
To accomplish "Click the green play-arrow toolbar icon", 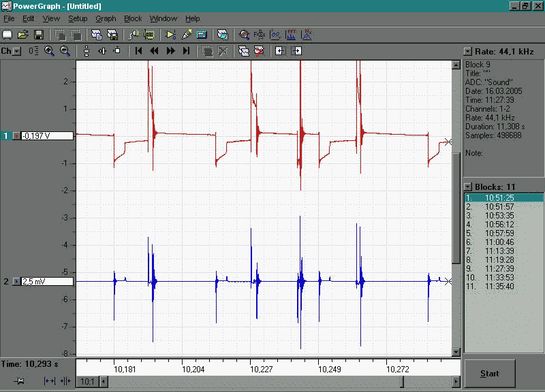I will [x=170, y=35].
